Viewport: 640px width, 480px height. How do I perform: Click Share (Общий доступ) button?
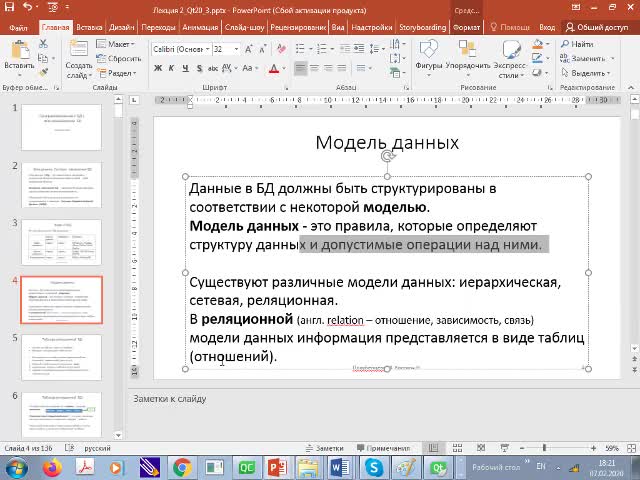point(597,27)
